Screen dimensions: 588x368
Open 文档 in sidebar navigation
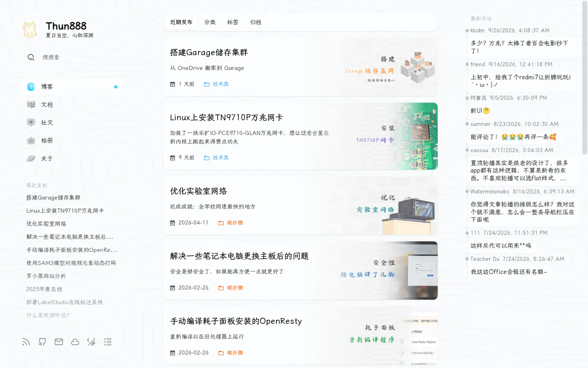(x=72, y=105)
